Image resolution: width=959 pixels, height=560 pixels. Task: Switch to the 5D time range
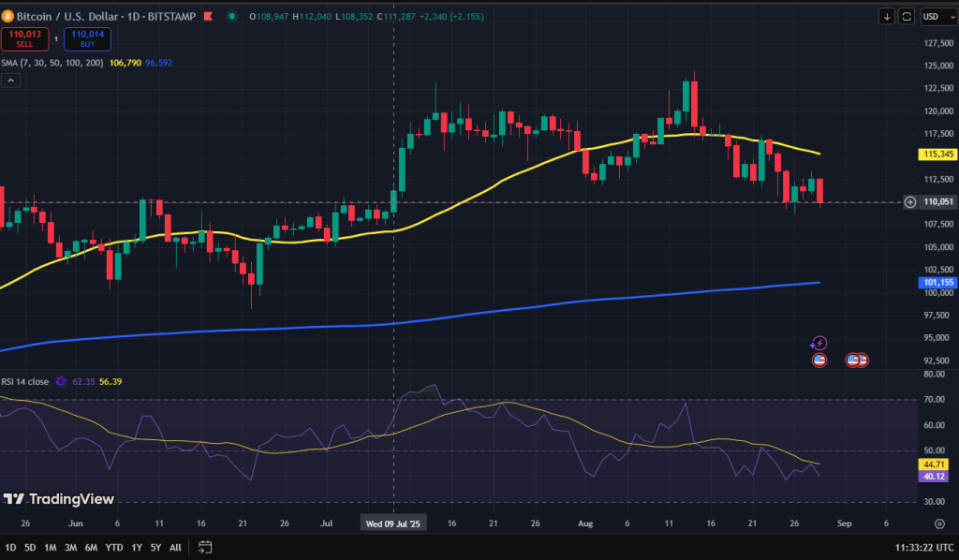pos(30,548)
